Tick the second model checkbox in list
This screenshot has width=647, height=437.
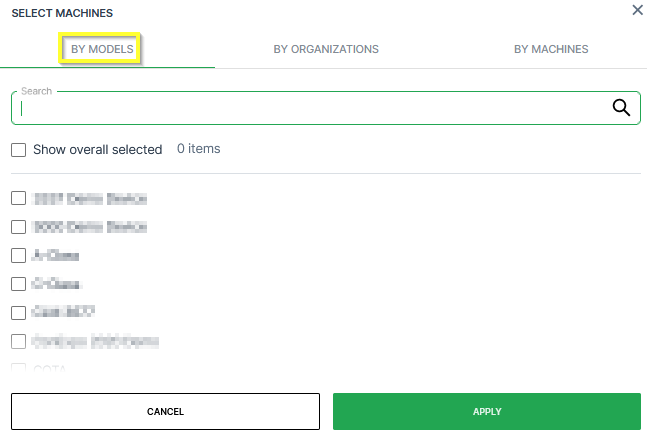point(18,227)
